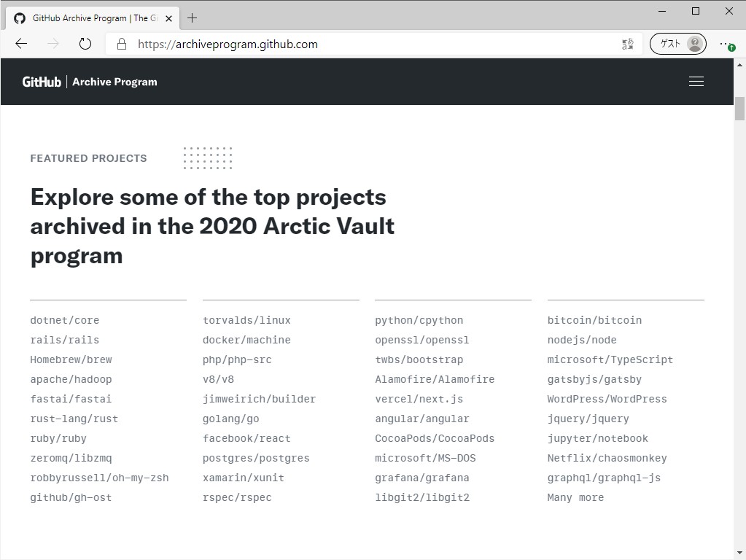Click the translation icon in the address bar
The height and width of the screenshot is (560, 746).
627,44
